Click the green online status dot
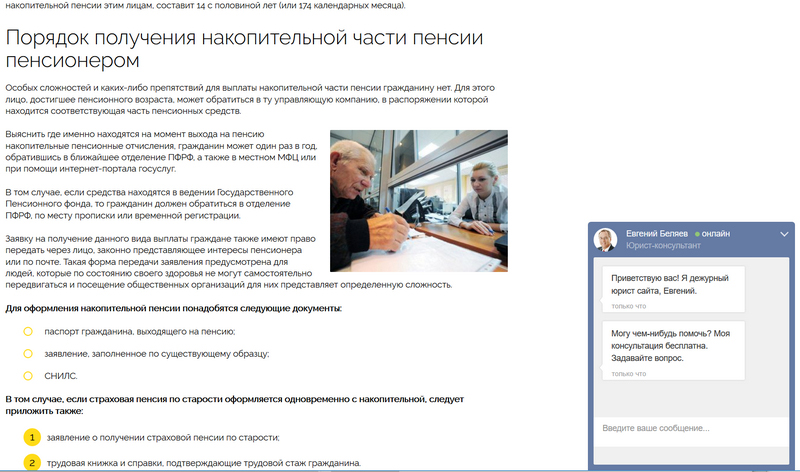 (x=697, y=233)
